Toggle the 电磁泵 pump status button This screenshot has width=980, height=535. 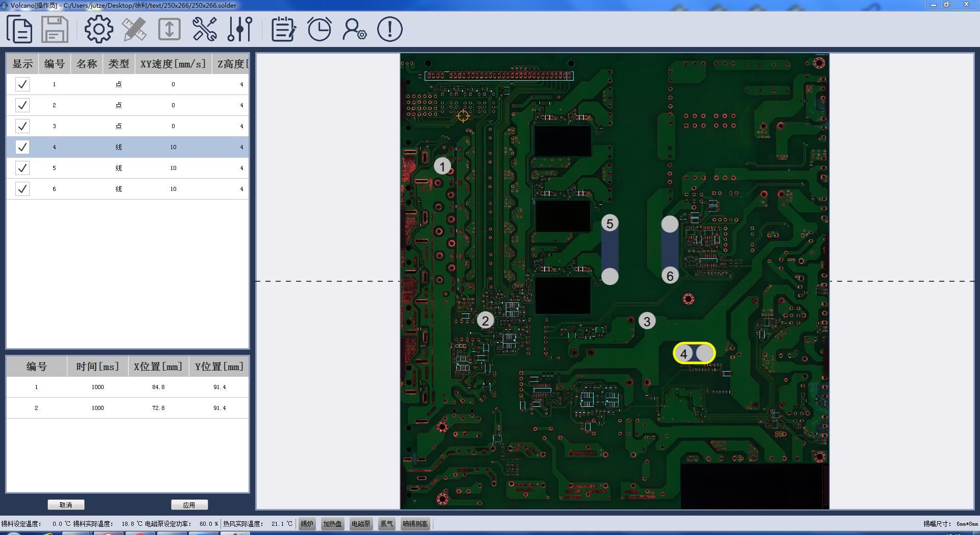[x=360, y=524]
